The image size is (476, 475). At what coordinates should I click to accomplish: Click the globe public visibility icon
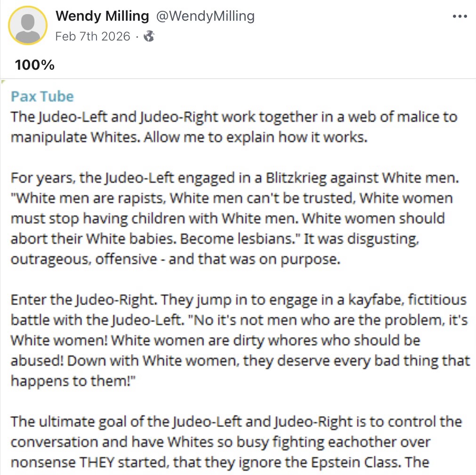point(149,37)
